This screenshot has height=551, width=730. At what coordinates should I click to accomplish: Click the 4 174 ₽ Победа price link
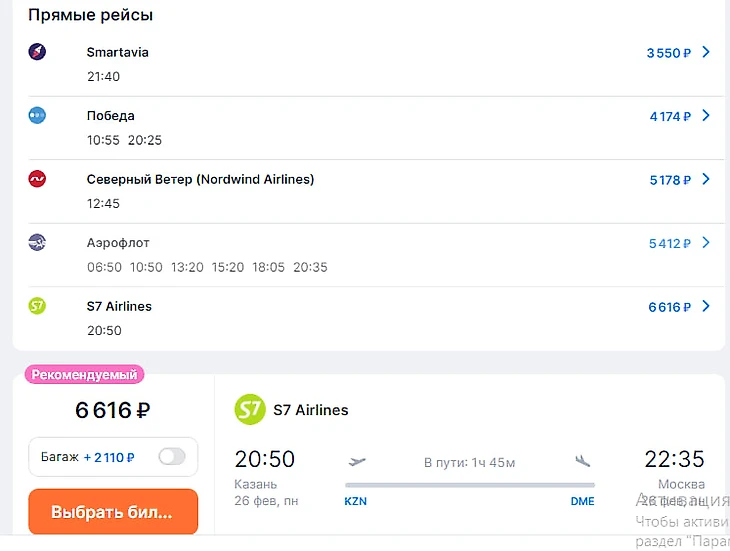coord(669,116)
